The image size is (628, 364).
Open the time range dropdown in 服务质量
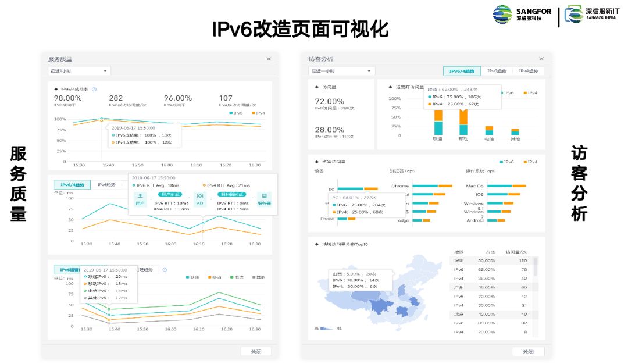(x=78, y=71)
